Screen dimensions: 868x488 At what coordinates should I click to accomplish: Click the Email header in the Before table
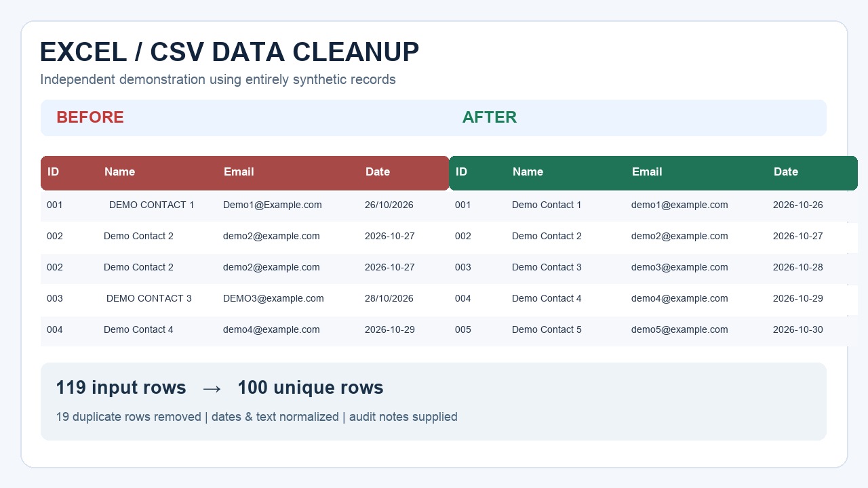point(239,172)
